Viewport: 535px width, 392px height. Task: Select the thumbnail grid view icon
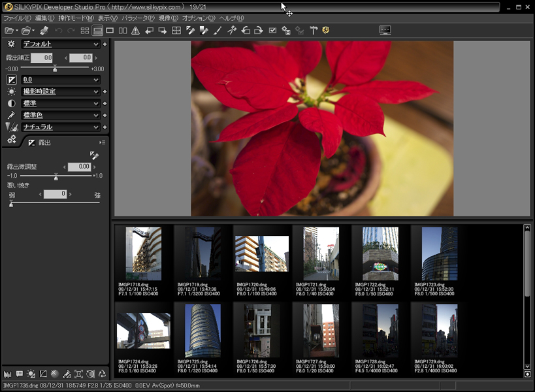86,30
